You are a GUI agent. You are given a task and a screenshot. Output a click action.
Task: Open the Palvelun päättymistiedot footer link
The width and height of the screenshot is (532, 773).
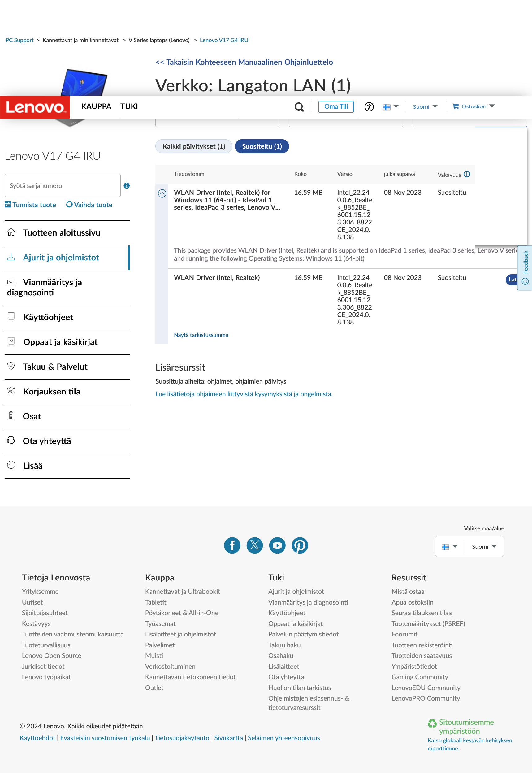pyautogui.click(x=304, y=634)
